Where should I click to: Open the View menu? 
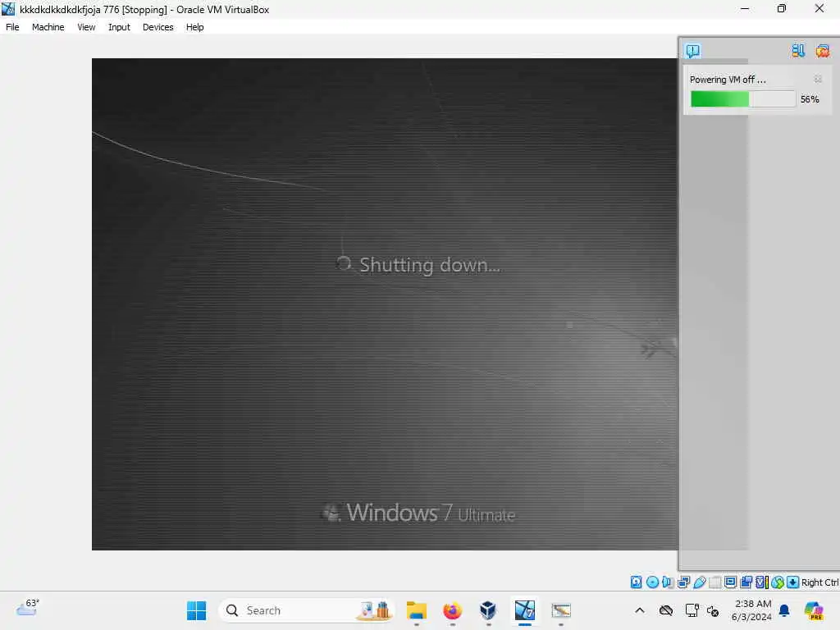coord(86,27)
